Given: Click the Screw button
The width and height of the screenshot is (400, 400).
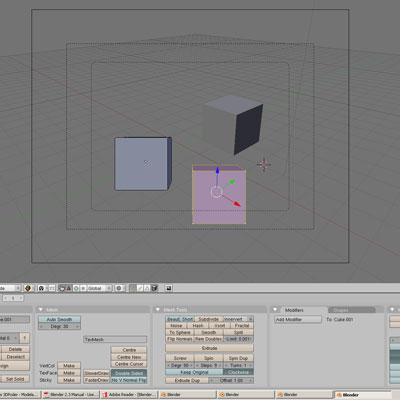Looking at the screenshot, I should 180,358.
